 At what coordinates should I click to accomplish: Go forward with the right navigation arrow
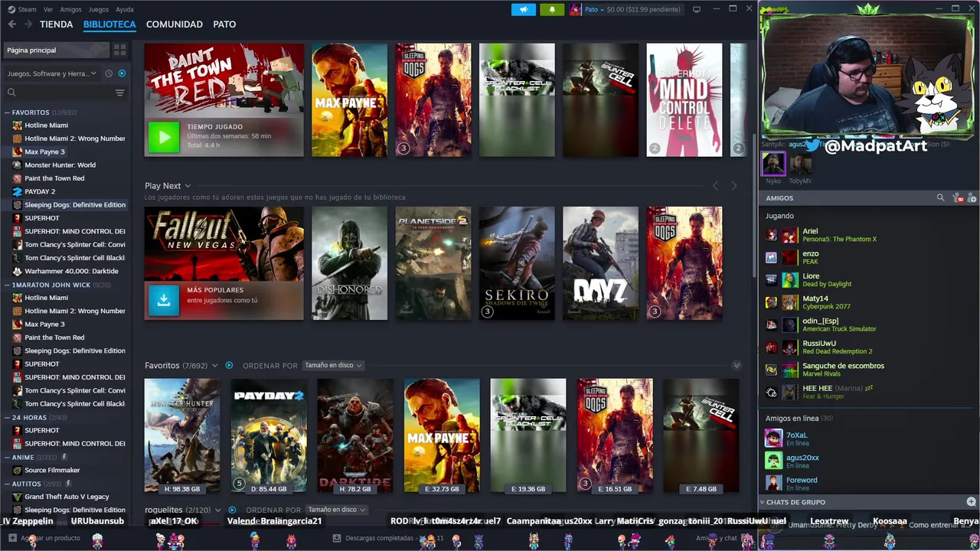28,24
